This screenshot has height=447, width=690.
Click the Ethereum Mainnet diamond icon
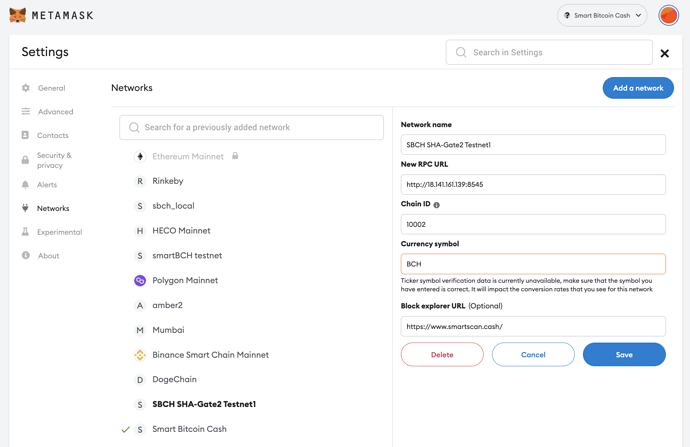point(140,156)
